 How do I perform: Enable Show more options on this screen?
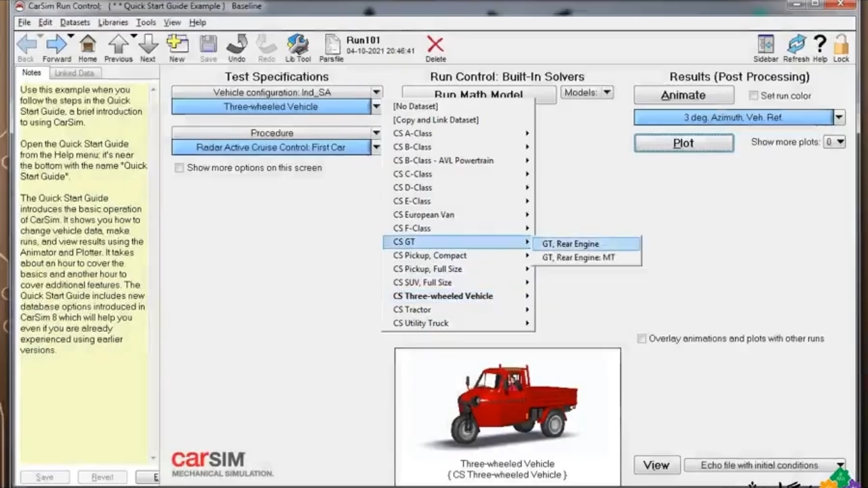[180, 168]
